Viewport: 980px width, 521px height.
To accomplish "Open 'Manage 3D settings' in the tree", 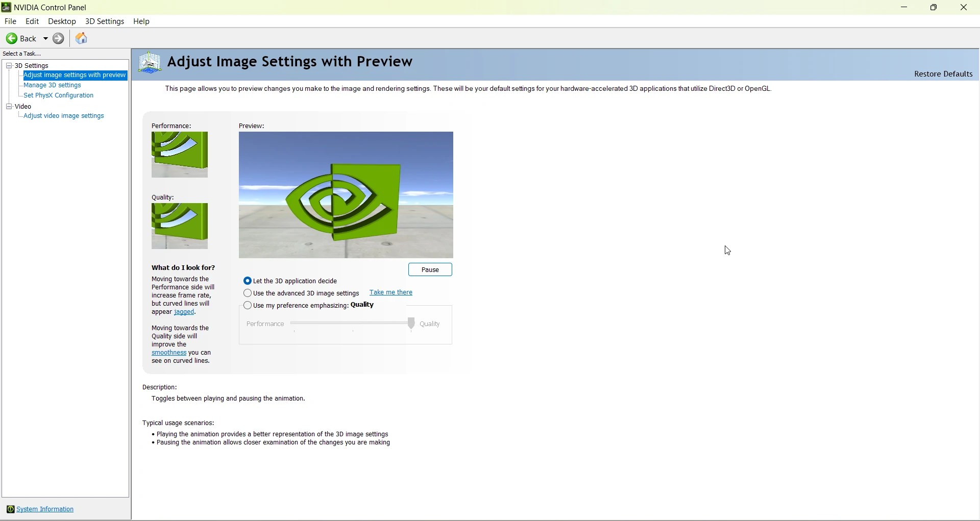I will click(52, 86).
